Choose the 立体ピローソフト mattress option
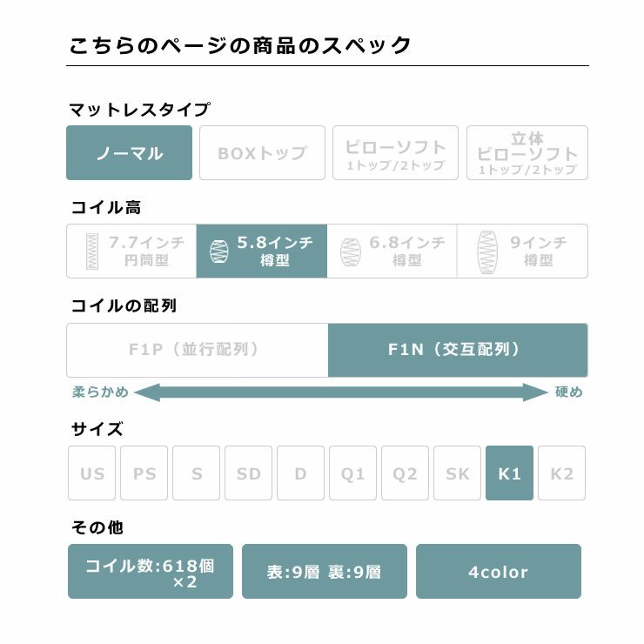 [x=527, y=153]
